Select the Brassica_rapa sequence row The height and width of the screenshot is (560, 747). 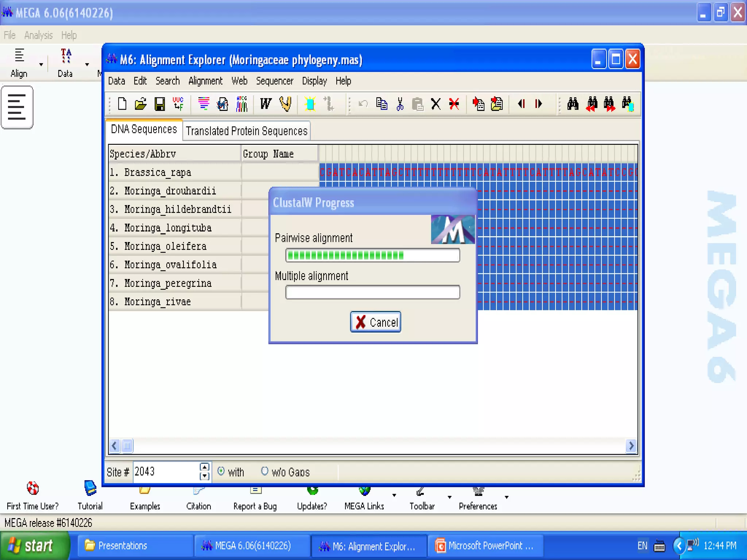[174, 172]
